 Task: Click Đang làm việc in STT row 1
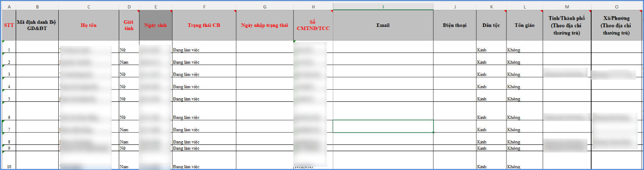click(204, 47)
